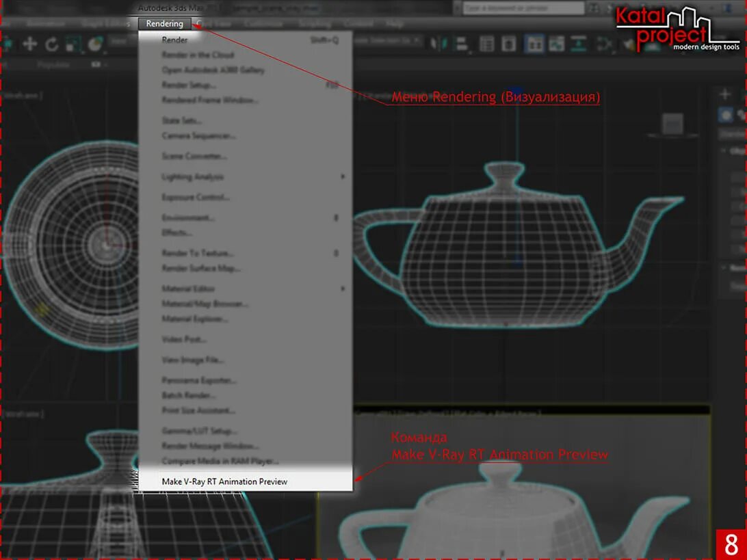The width and height of the screenshot is (747, 560).
Task: Open the Help menu
Action: click(395, 24)
